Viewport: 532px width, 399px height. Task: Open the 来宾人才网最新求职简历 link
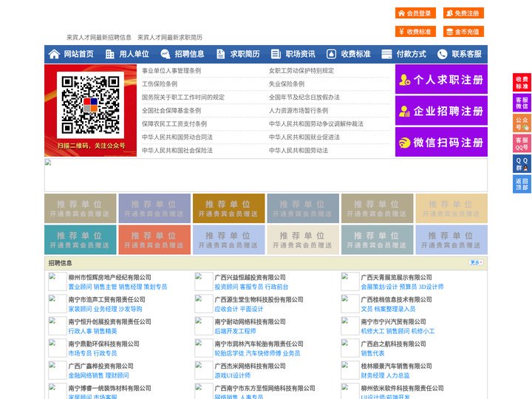click(x=170, y=38)
